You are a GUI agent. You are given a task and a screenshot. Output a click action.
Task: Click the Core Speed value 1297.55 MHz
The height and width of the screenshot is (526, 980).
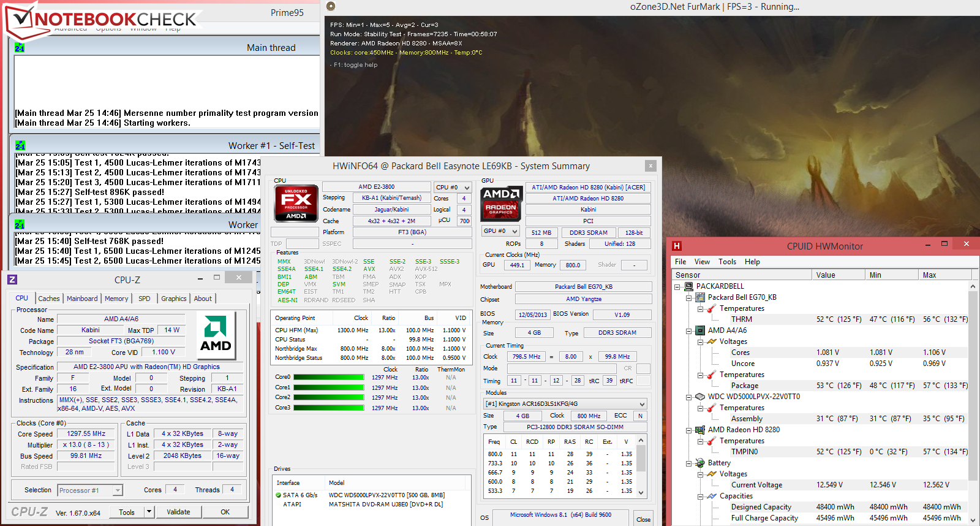tap(86, 433)
